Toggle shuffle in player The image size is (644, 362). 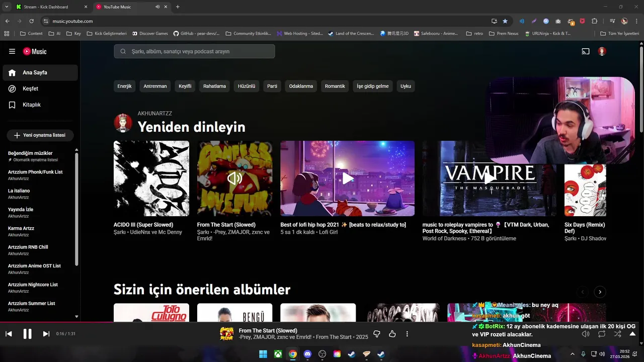tap(617, 334)
